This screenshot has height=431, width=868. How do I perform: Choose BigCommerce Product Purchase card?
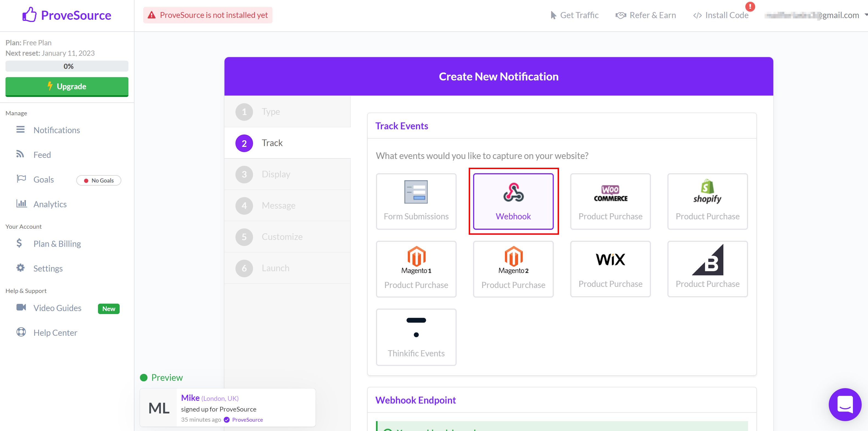[708, 269]
